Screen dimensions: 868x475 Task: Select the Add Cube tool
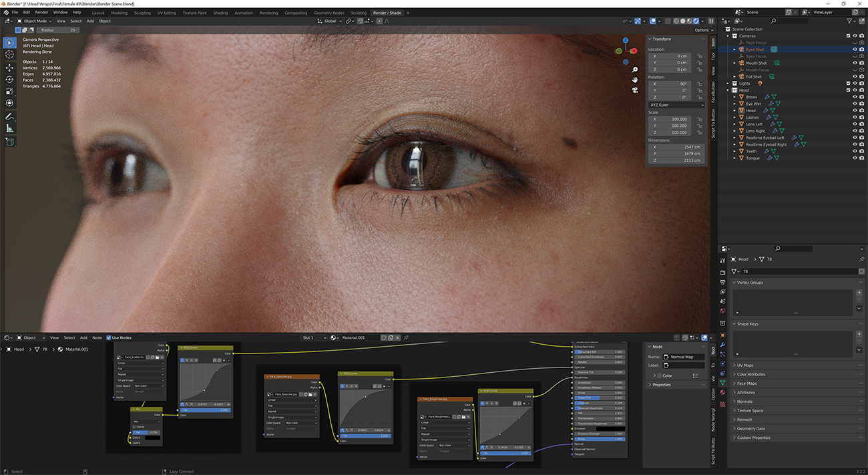[x=9, y=142]
